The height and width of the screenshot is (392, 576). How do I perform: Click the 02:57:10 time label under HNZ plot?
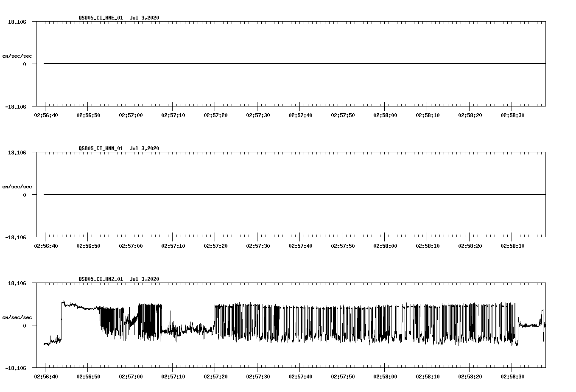(173, 377)
